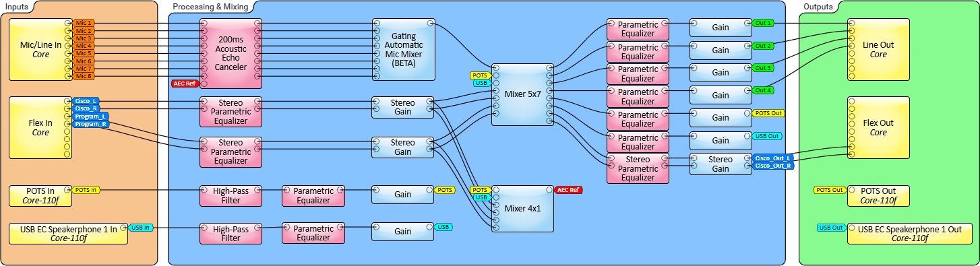Click the Flex In Core block
The height and width of the screenshot is (266, 980).
pyautogui.click(x=40, y=128)
